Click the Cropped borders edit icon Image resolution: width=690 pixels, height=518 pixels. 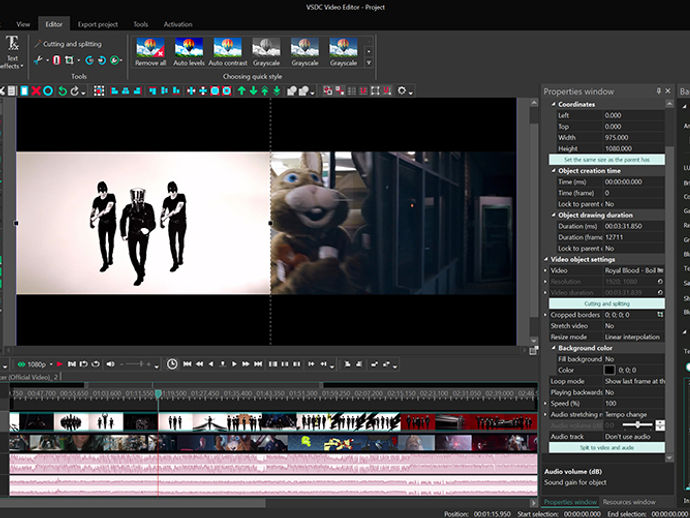tap(660, 315)
